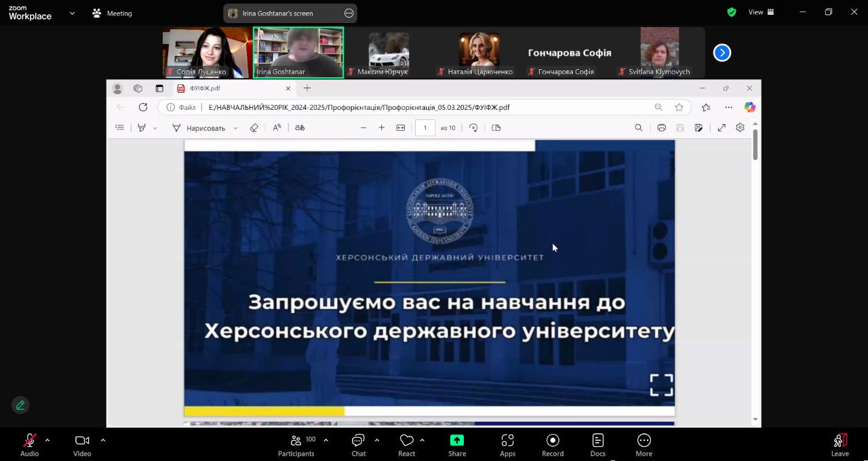The height and width of the screenshot is (461, 868).
Task: Expand the Participants options arrow
Action: (x=325, y=440)
